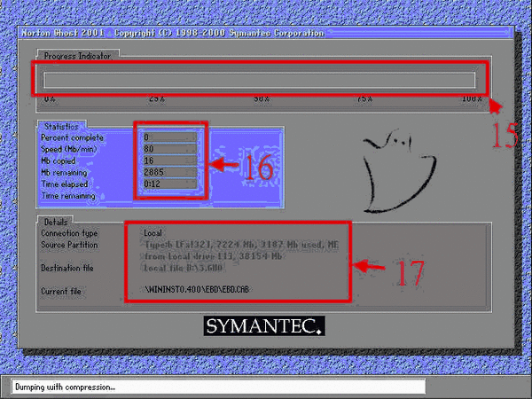Click the Norton Ghost 2001 title bar
This screenshot has height=399, width=532.
tap(266, 33)
